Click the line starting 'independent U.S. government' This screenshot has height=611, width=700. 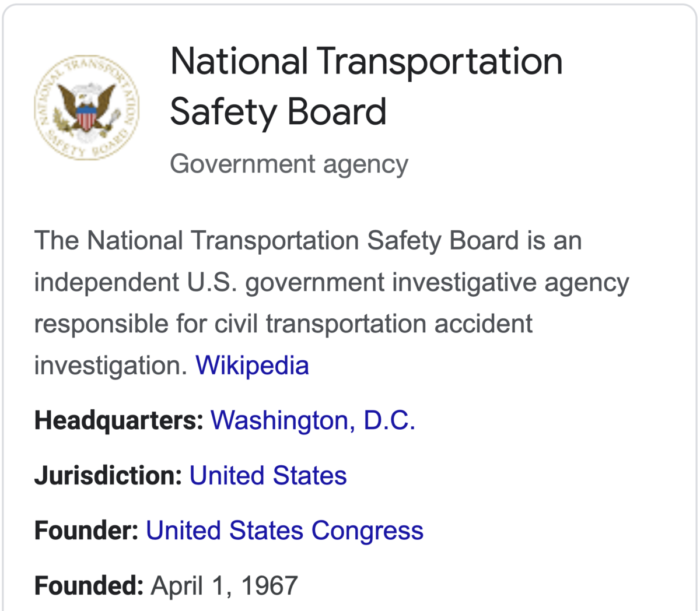tap(331, 283)
